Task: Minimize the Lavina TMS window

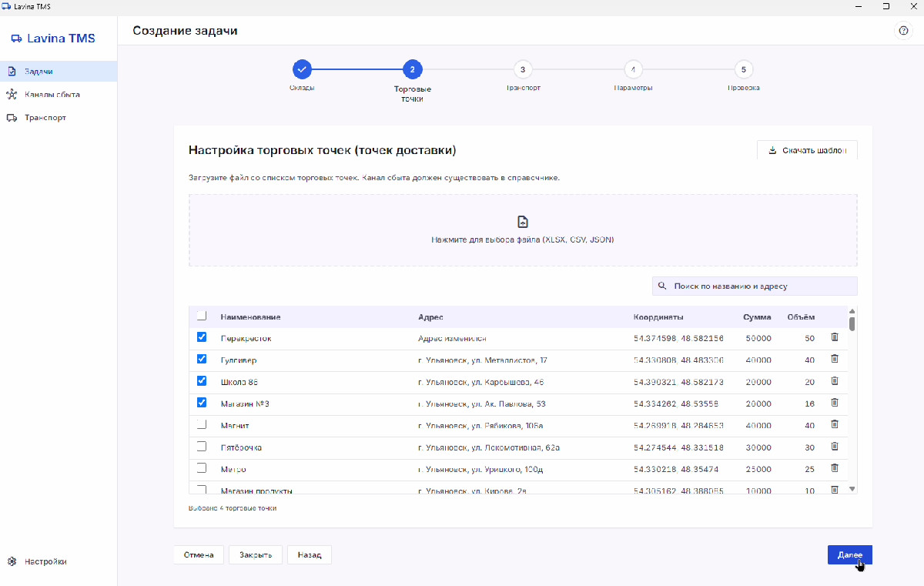Action: pyautogui.click(x=859, y=5)
